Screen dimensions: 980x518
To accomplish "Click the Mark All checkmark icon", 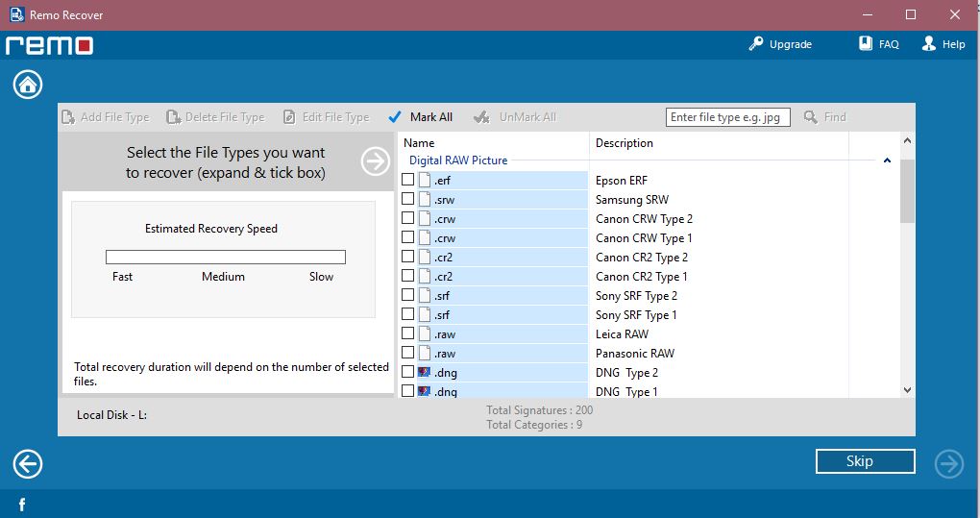I will 395,117.
